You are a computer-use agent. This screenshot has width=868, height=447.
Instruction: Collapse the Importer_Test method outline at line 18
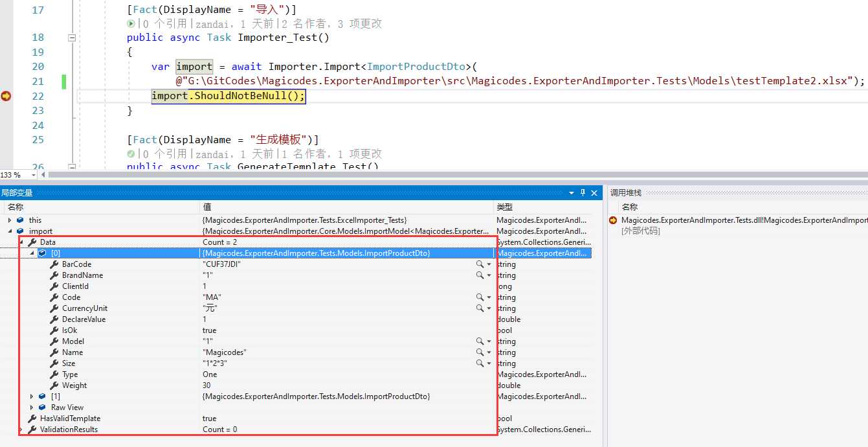(72, 38)
